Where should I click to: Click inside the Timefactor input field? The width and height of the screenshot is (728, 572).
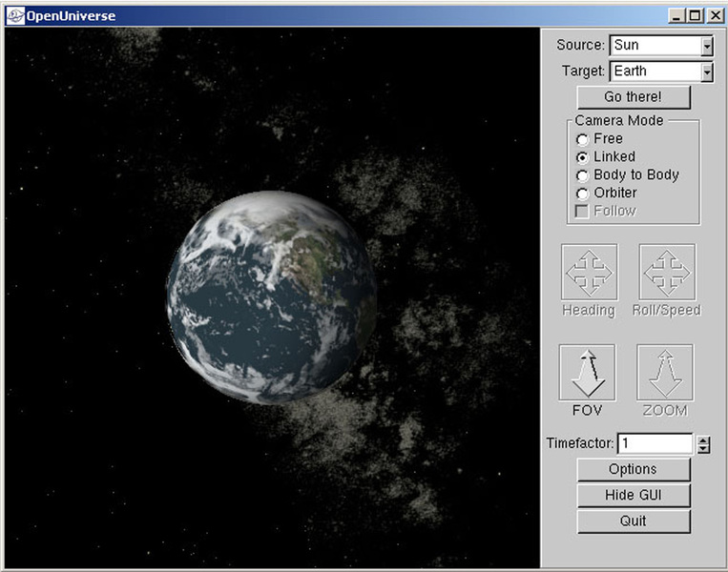click(x=655, y=443)
